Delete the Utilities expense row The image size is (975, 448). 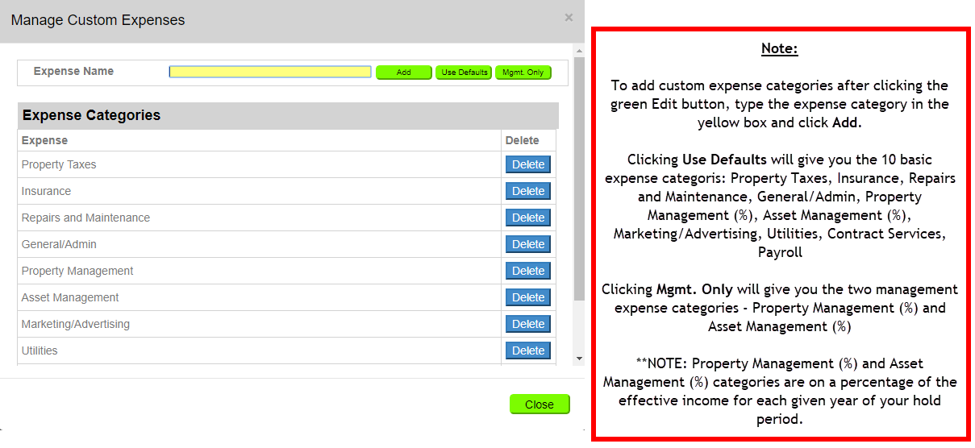[x=528, y=351]
